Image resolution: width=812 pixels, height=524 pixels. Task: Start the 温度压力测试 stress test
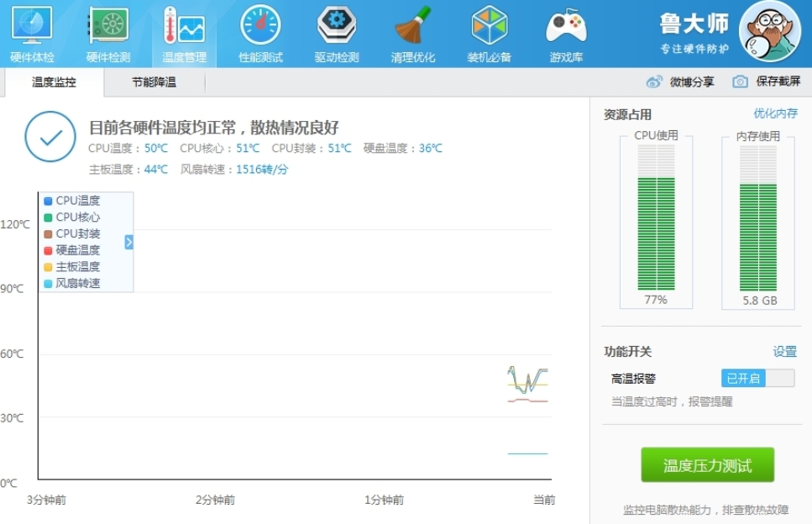click(707, 465)
